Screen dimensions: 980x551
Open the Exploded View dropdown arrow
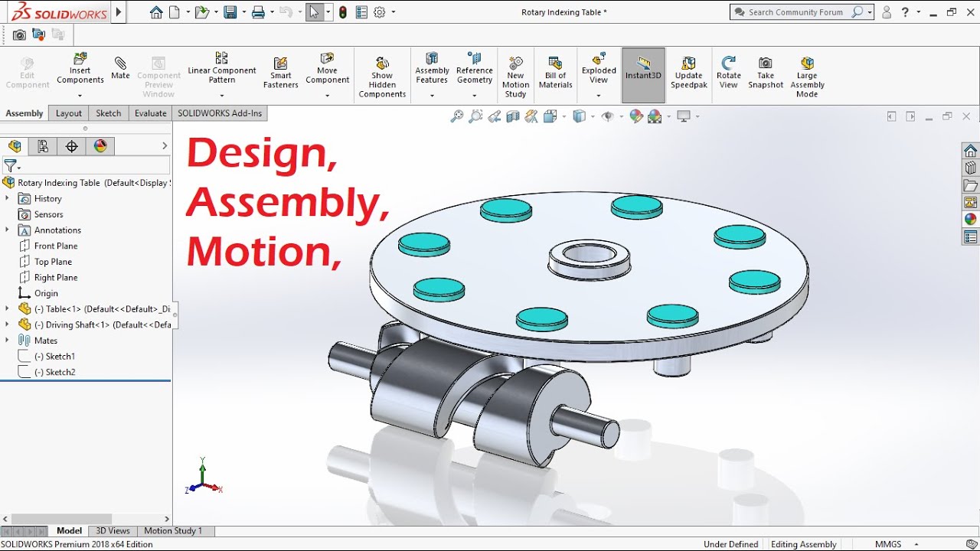point(599,96)
